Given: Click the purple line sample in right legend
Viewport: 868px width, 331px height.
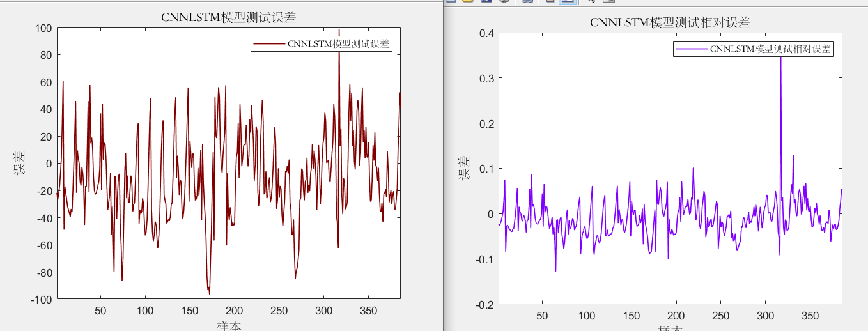Looking at the screenshot, I should pyautogui.click(x=692, y=49).
